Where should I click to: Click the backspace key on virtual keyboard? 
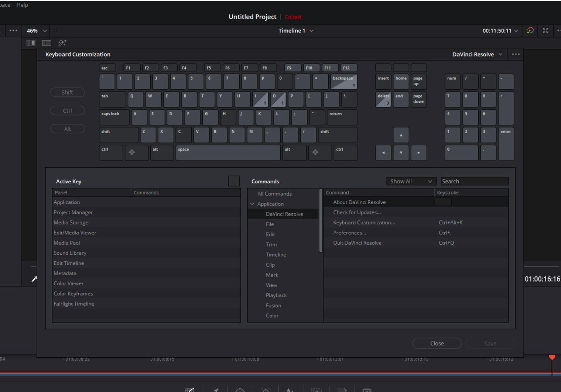coord(344,82)
